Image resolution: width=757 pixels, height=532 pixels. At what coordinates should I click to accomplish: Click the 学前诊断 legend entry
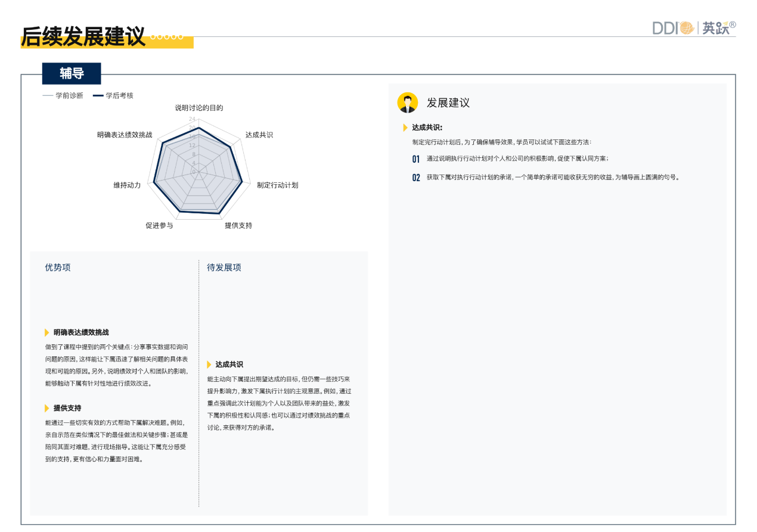pyautogui.click(x=63, y=95)
